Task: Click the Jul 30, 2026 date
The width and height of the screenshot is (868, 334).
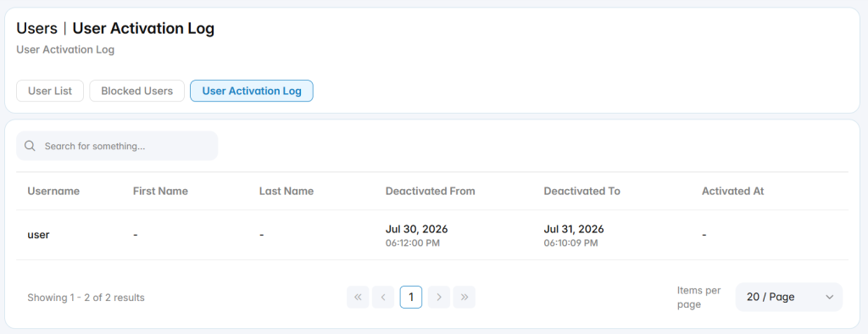Action: coord(417,229)
